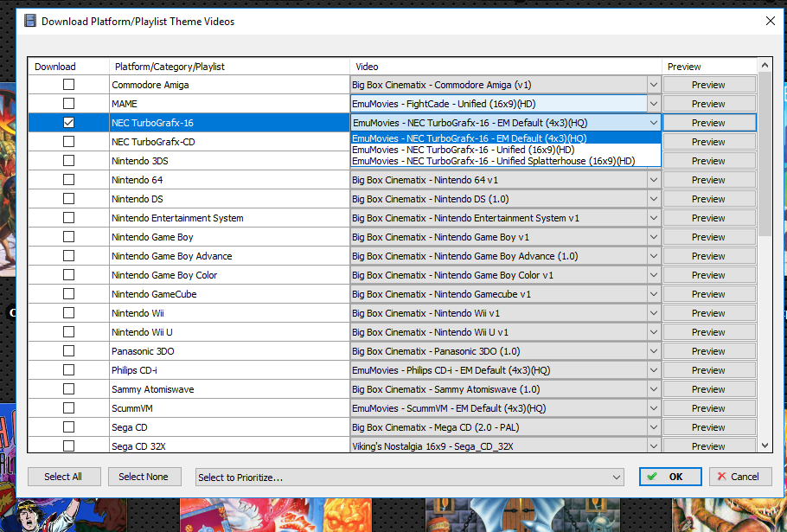
Task: Preview the Nintendo Wii U theme video
Action: (x=709, y=332)
